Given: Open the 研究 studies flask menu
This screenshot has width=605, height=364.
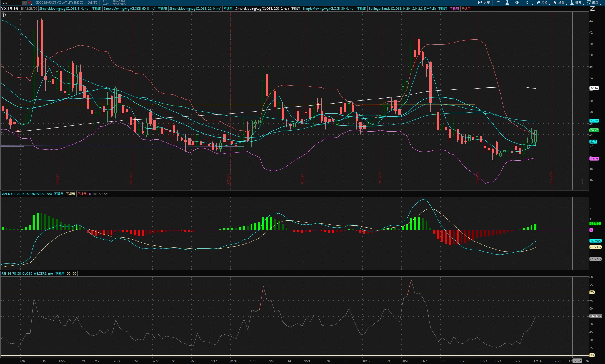Looking at the screenshot, I should (576, 2).
